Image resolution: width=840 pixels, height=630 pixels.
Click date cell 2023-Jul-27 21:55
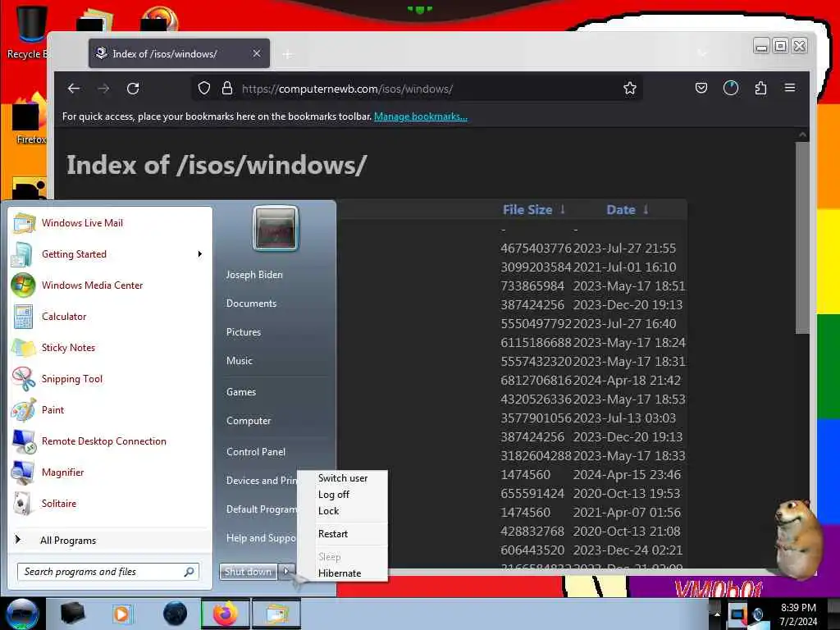[624, 248]
